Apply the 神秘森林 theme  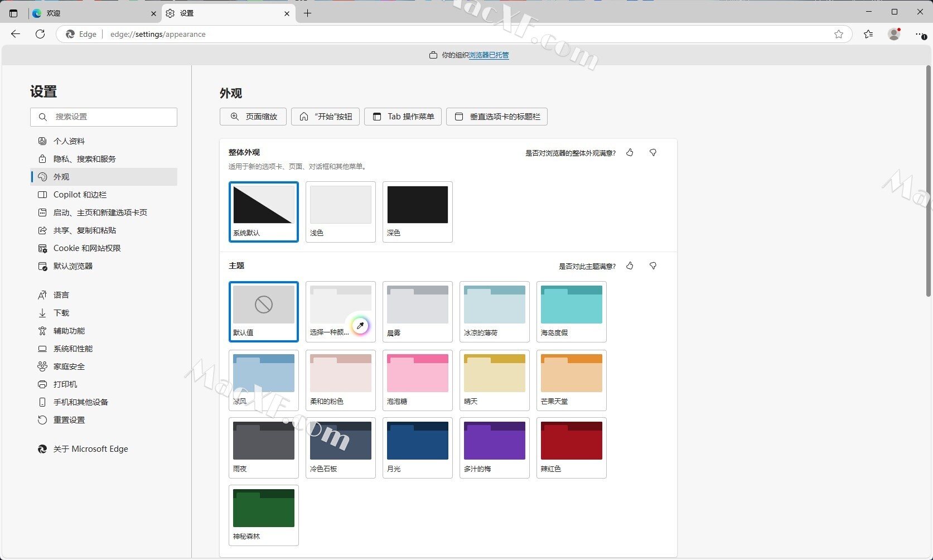[264, 515]
